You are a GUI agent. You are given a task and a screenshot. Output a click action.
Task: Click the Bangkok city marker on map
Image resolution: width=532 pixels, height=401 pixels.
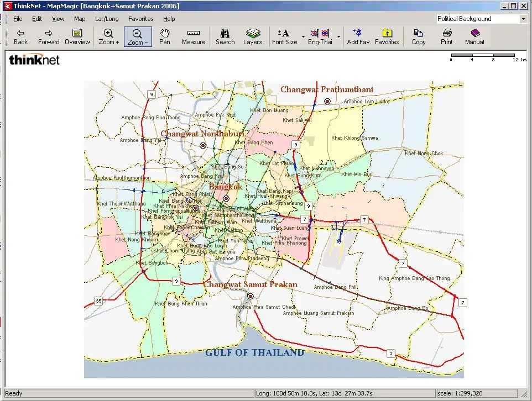[x=226, y=198]
